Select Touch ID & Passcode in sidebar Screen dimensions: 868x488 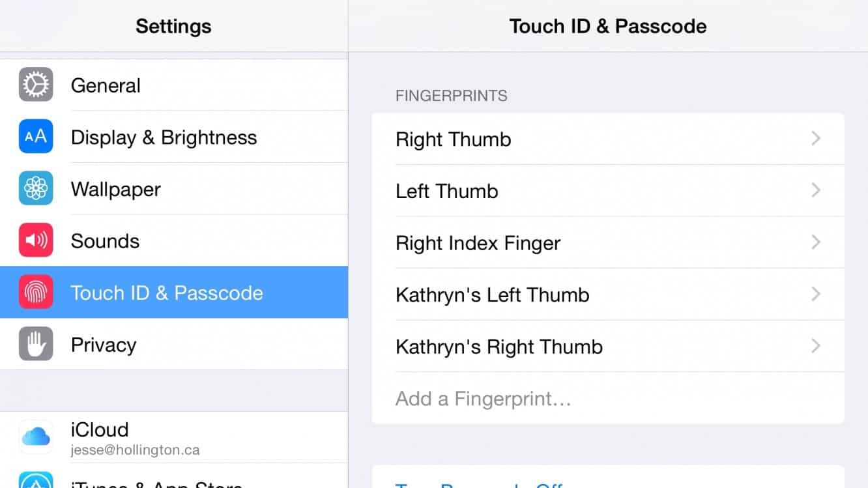pyautogui.click(x=173, y=293)
